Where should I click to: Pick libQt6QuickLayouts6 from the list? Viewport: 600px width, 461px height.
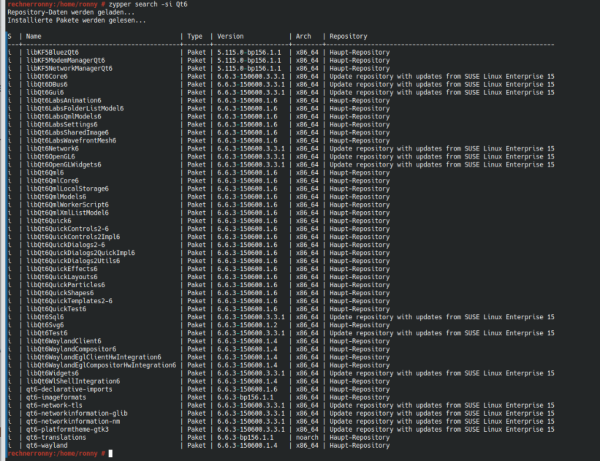(x=62, y=277)
